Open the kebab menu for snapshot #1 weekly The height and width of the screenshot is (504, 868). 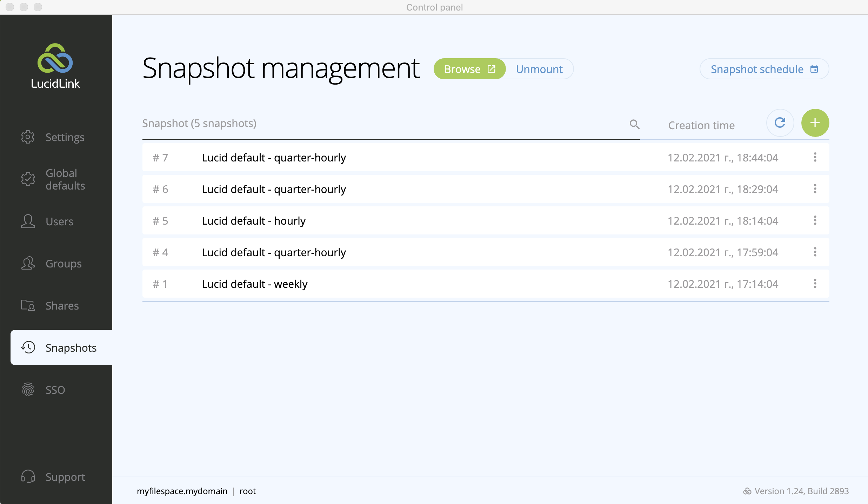[x=815, y=284]
